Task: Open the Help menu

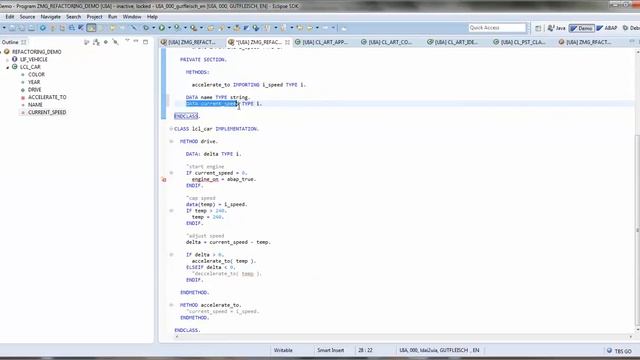Action: 152,17
